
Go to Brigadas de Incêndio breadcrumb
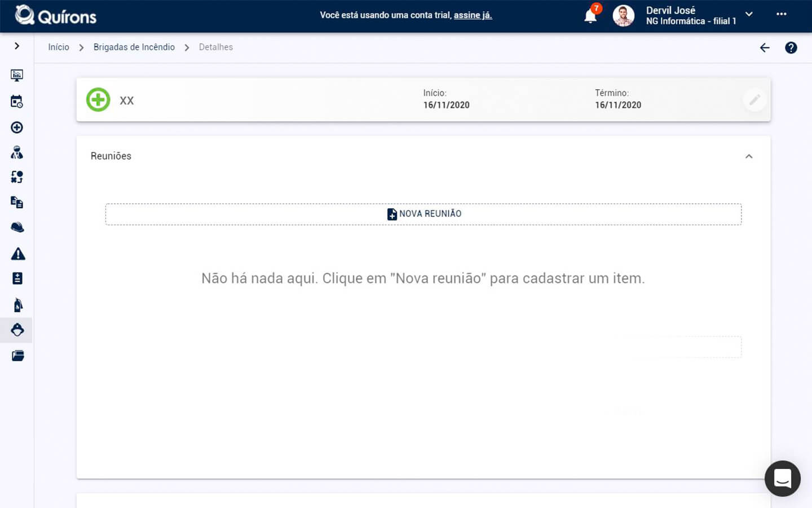(134, 47)
